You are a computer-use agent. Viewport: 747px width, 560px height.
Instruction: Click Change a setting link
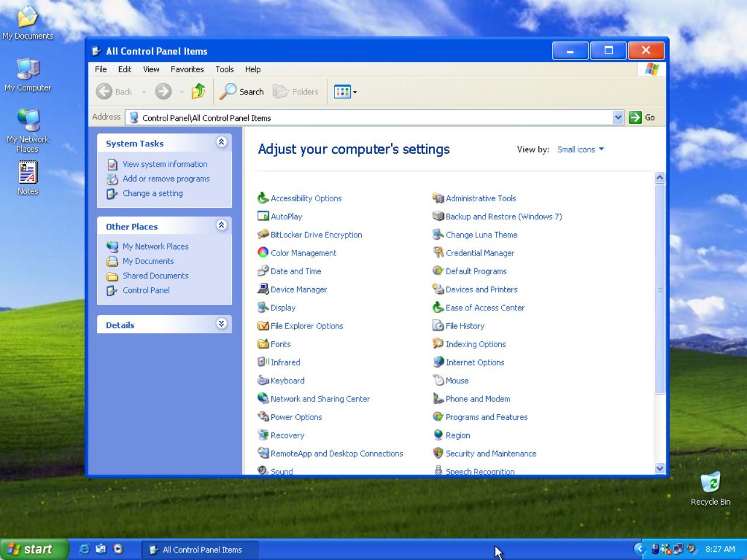pos(153,193)
